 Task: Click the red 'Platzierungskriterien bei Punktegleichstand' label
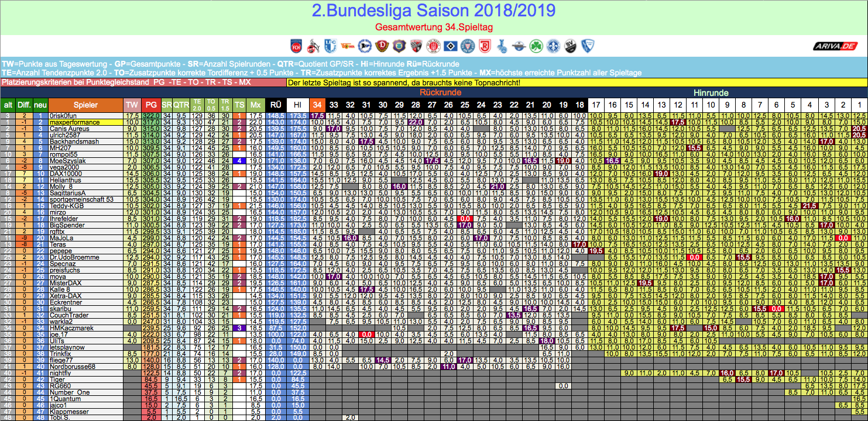pos(143,82)
